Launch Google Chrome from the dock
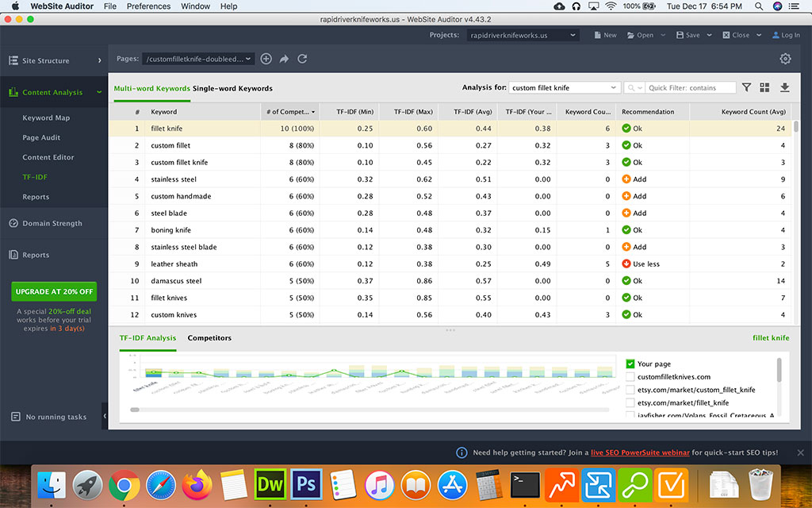Viewport: 812px width, 508px height. [124, 485]
